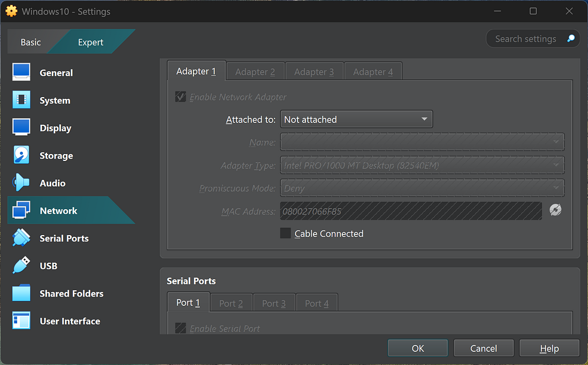
Task: Open the General settings icon
Action: pos(21,73)
